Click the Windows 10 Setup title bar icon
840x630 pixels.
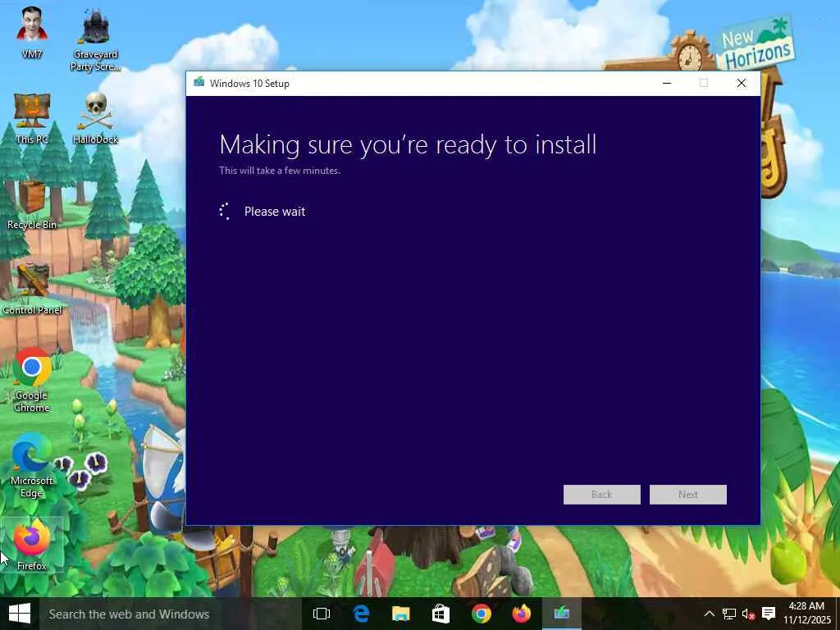coord(199,83)
